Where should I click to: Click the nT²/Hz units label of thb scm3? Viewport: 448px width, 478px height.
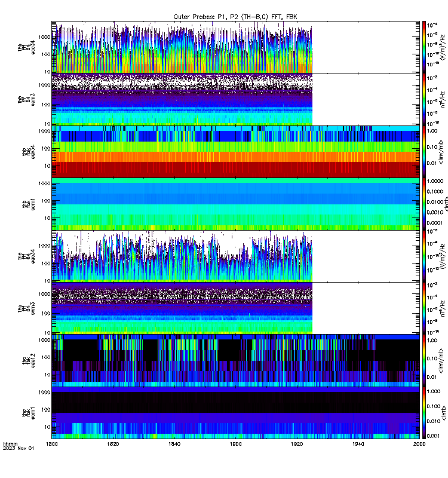[x=443, y=99]
